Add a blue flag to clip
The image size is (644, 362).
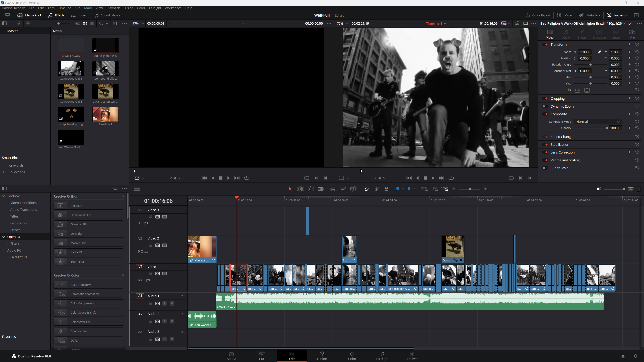(x=397, y=189)
